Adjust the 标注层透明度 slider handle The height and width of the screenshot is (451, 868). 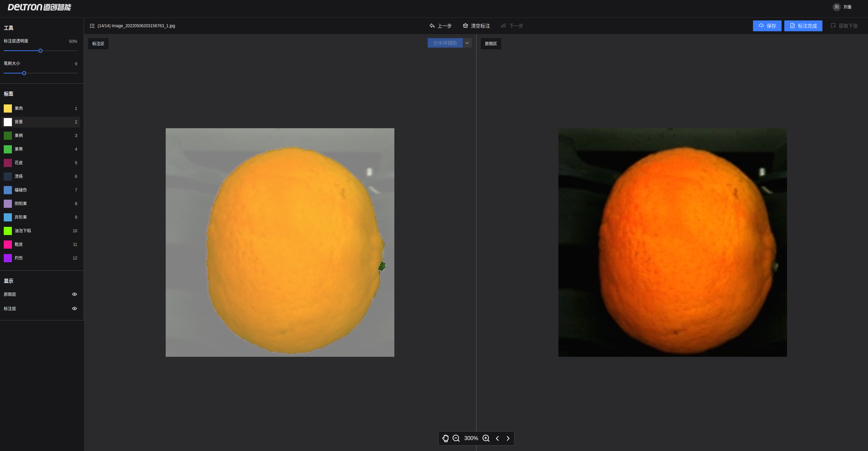coord(40,51)
